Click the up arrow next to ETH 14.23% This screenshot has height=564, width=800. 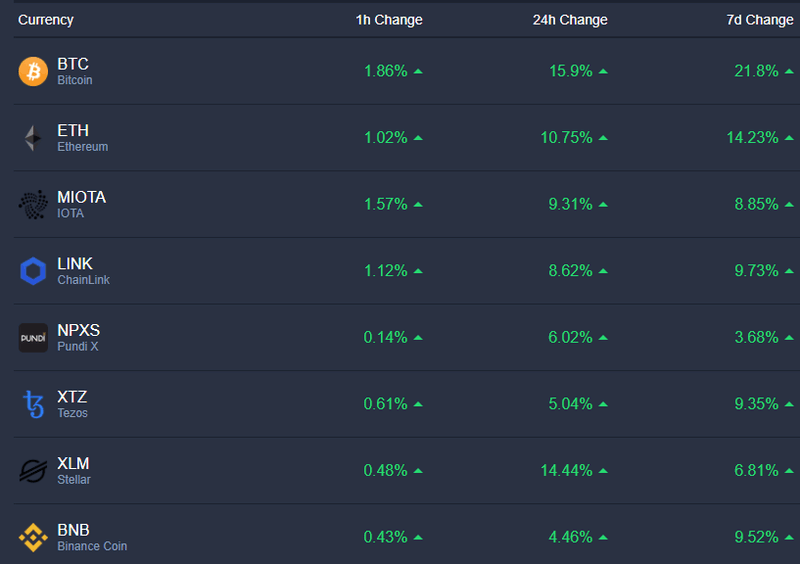click(x=789, y=138)
